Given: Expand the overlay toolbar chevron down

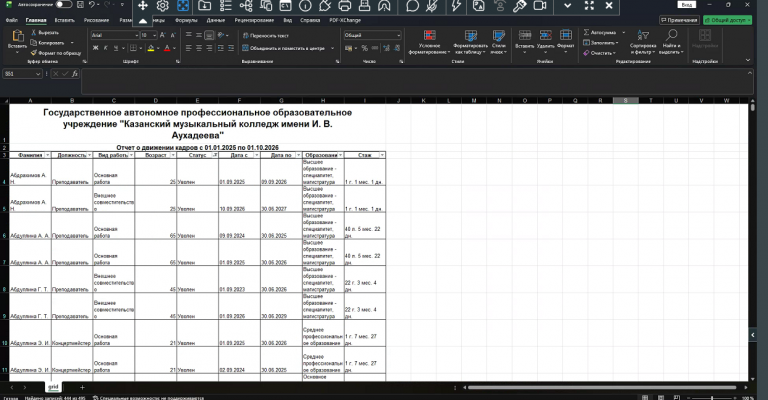Looking at the screenshot, I should coord(567,6).
